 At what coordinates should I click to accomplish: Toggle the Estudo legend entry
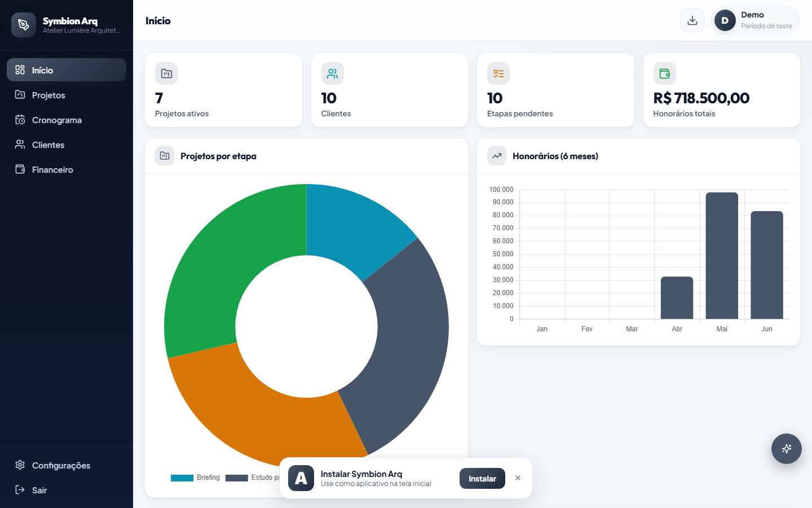(253, 478)
